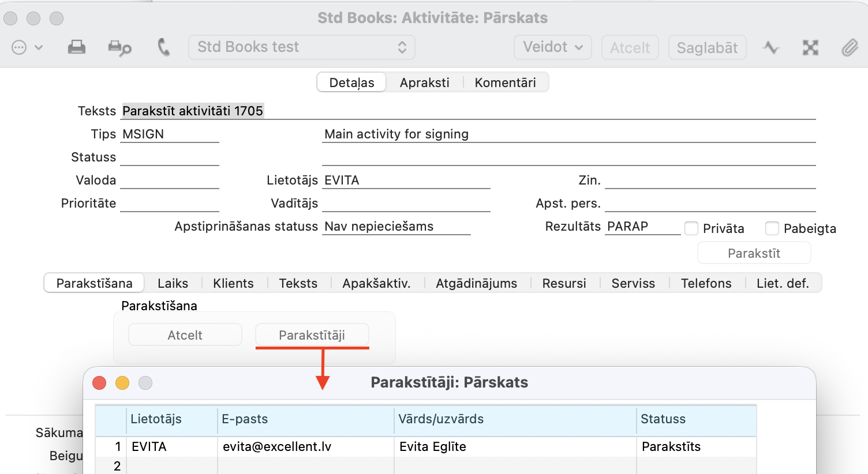Select the Apraksti tab
Image resolution: width=868 pixels, height=474 pixels.
pos(424,82)
